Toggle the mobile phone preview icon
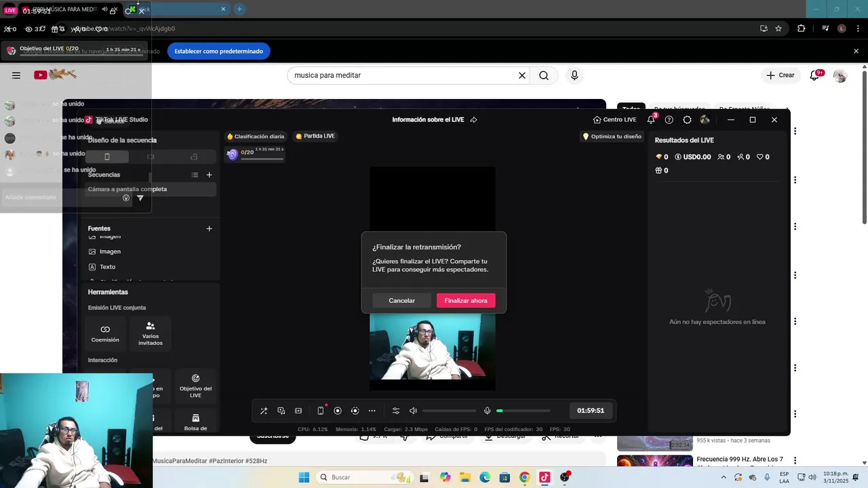 click(x=321, y=411)
